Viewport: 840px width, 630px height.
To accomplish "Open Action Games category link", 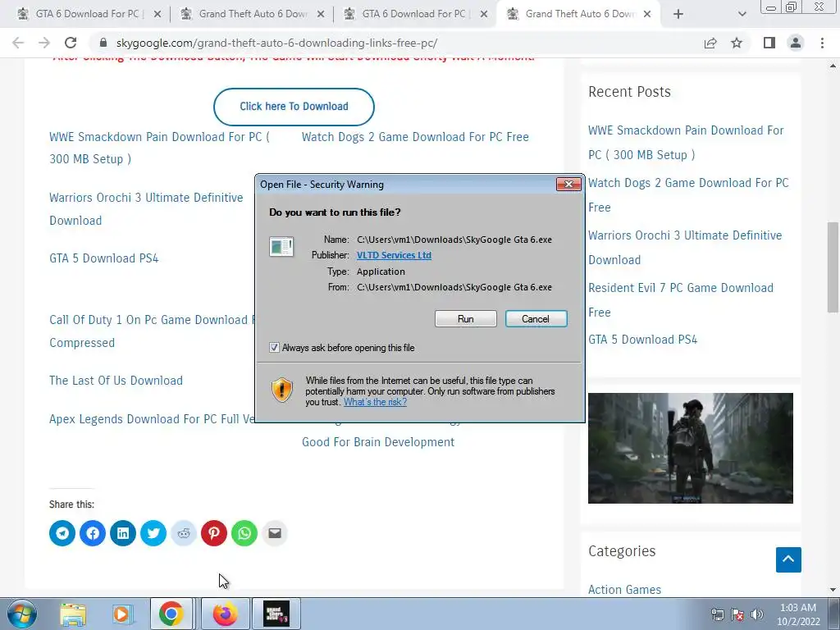I will pyautogui.click(x=624, y=589).
